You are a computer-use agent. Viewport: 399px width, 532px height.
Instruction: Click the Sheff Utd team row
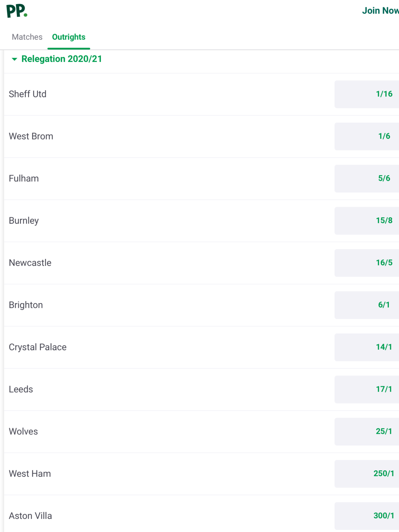(202, 94)
